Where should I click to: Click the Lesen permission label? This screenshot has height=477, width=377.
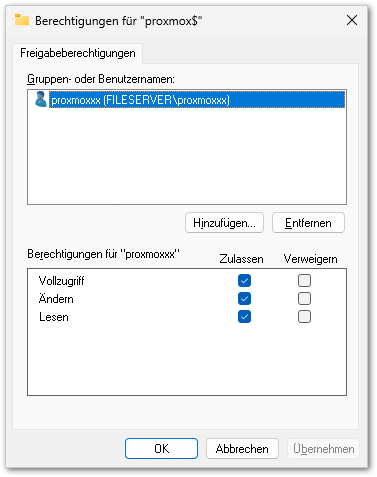point(54,317)
